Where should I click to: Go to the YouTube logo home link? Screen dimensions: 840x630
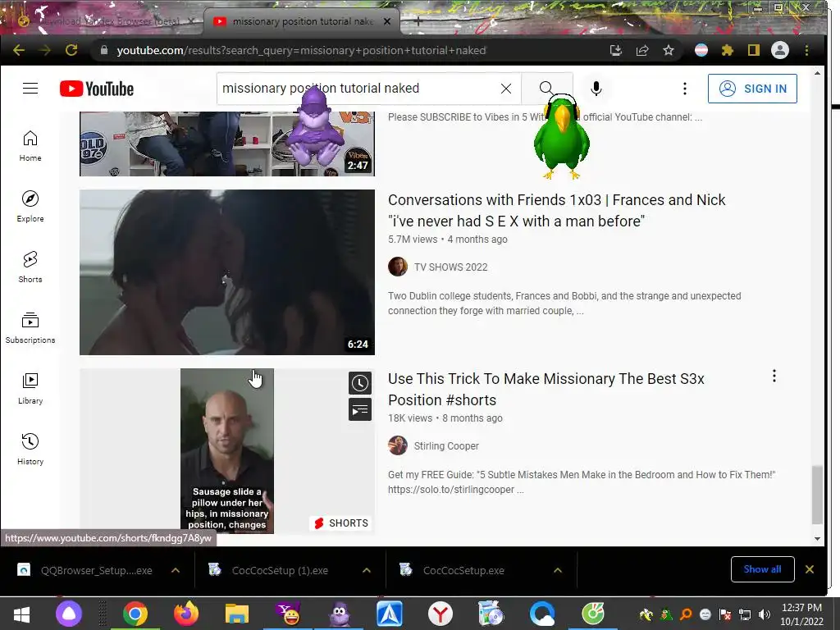point(97,89)
